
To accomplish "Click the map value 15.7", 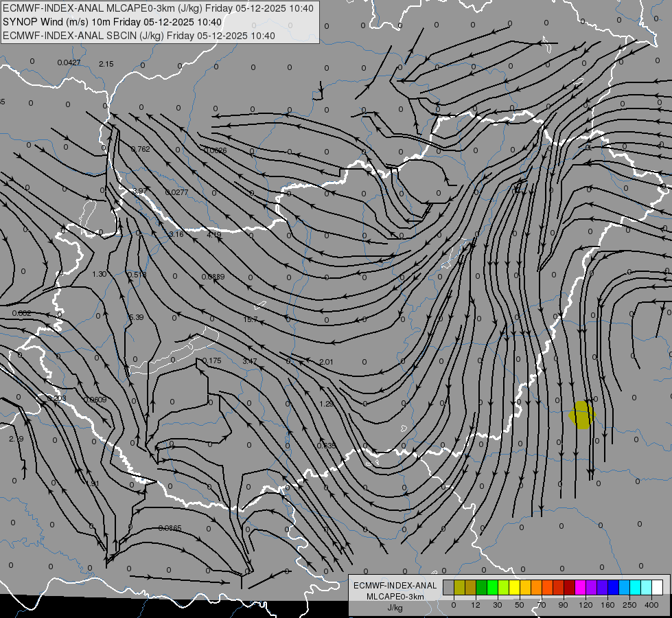I will [251, 319].
